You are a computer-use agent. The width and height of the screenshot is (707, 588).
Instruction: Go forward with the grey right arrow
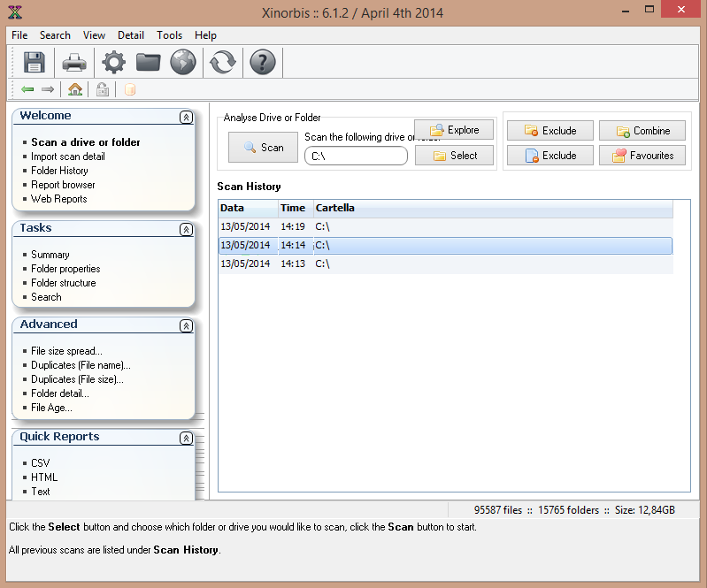(x=48, y=89)
